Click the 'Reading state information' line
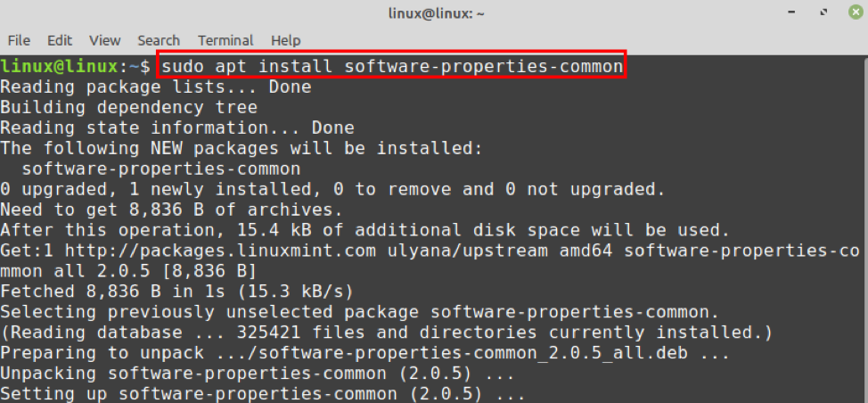Viewport: 868px width, 403px height. [x=177, y=127]
